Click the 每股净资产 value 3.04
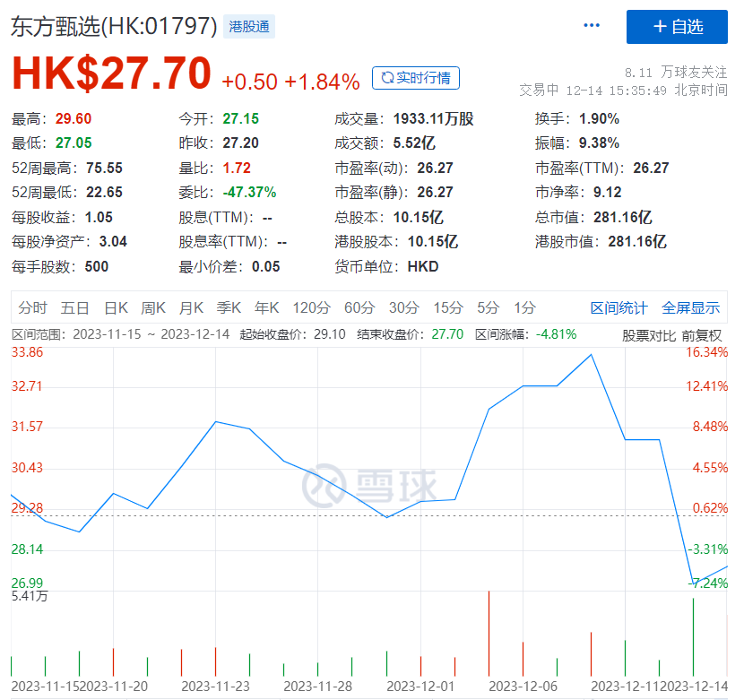 tap(113, 242)
